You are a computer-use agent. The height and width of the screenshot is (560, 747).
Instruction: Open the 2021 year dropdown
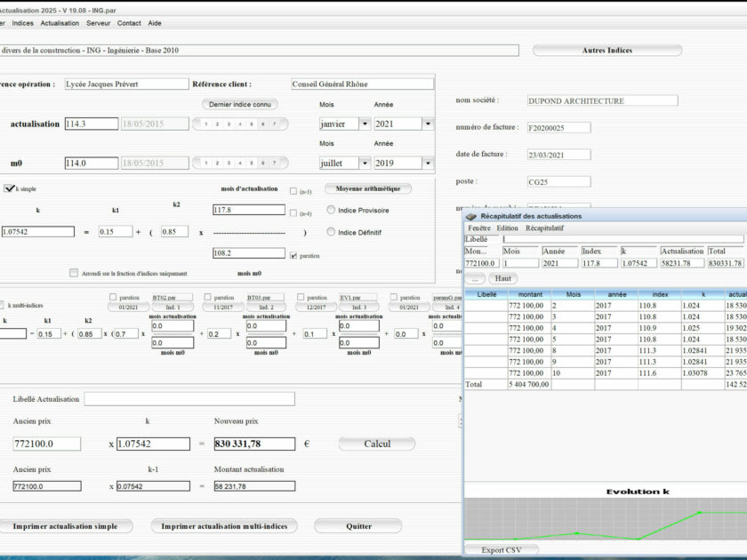point(428,124)
